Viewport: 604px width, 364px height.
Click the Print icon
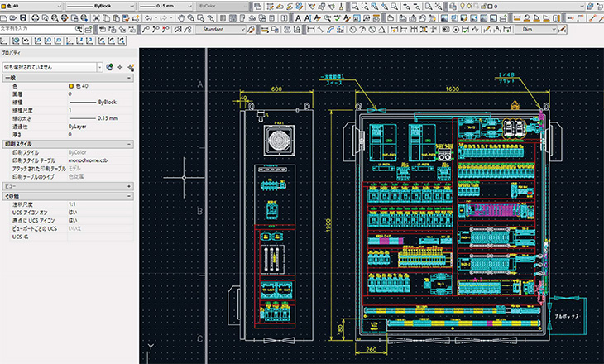pyautogui.click(x=35, y=17)
